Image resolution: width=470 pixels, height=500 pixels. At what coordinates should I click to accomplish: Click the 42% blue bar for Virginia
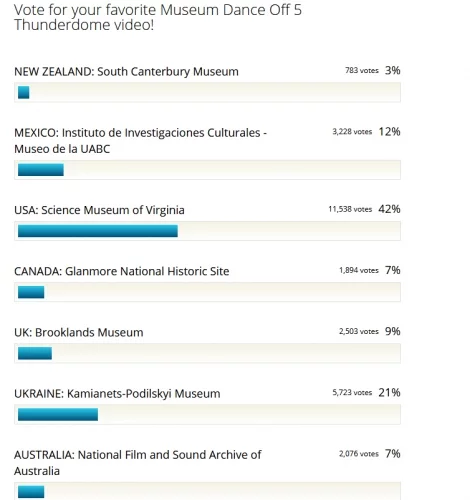click(98, 231)
